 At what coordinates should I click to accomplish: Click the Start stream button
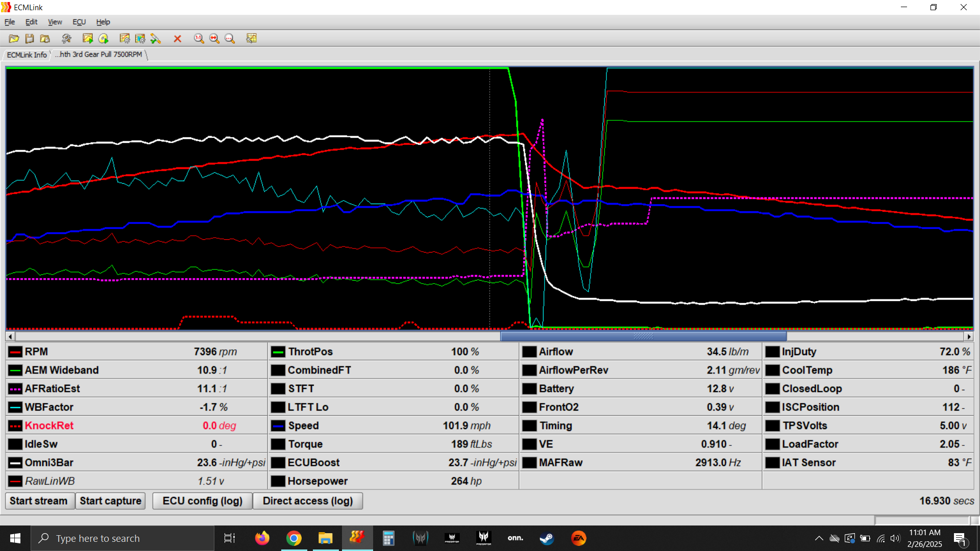coord(39,501)
